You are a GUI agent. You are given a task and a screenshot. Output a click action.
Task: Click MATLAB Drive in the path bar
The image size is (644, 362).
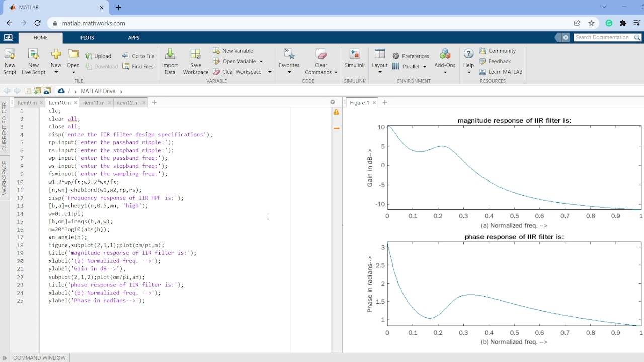[x=98, y=91]
